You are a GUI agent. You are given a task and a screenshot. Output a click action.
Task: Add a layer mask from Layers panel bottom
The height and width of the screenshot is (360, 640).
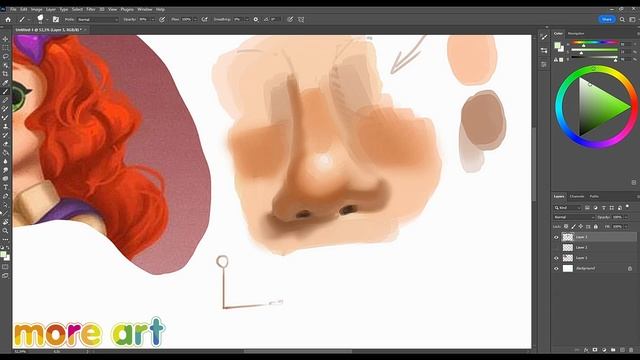(595, 350)
